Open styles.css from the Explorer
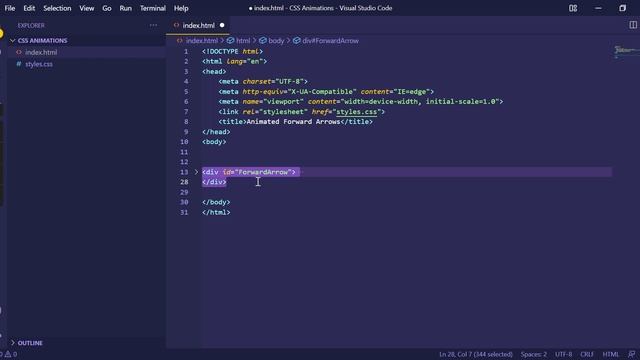640x360 pixels. point(39,64)
